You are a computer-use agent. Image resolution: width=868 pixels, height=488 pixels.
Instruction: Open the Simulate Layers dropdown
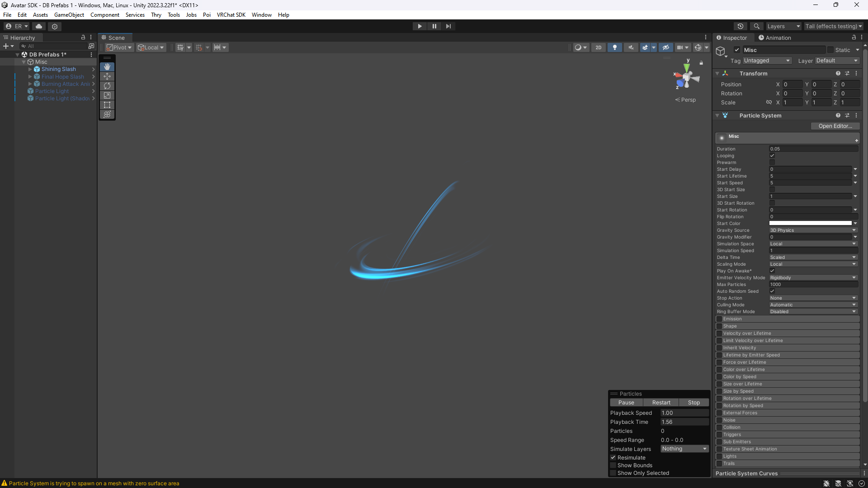point(684,449)
